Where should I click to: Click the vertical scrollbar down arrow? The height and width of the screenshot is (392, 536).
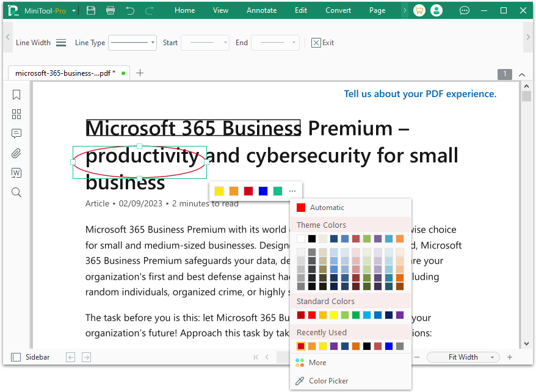click(526, 344)
